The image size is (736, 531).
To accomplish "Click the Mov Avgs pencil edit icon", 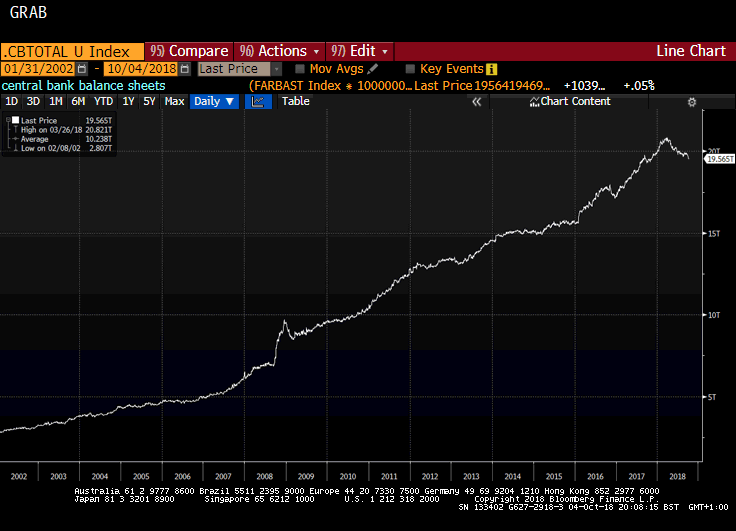I will pyautogui.click(x=373, y=69).
